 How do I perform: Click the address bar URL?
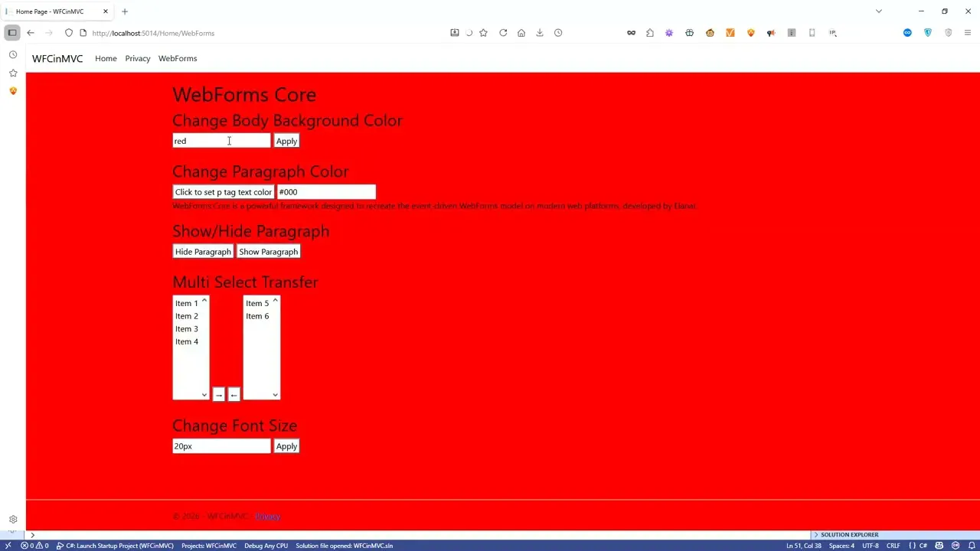pyautogui.click(x=153, y=33)
